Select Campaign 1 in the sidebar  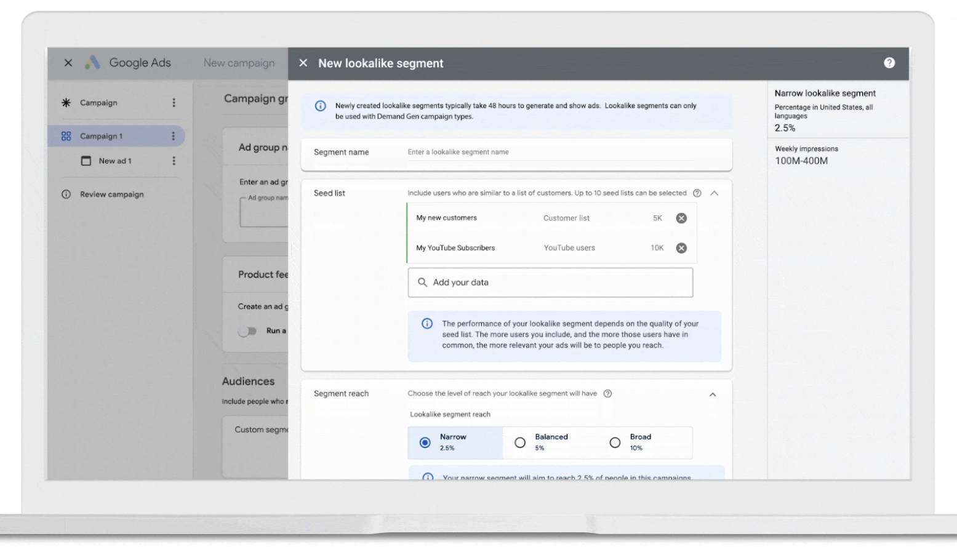tap(102, 136)
